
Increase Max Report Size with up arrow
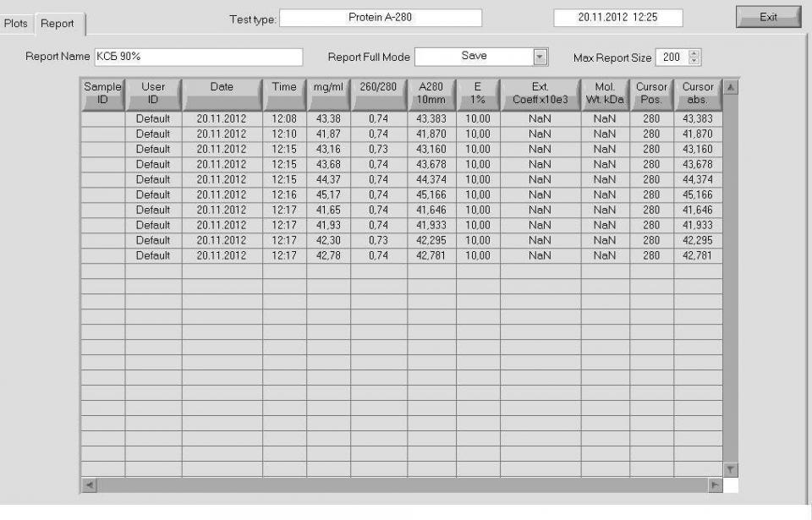pos(694,53)
